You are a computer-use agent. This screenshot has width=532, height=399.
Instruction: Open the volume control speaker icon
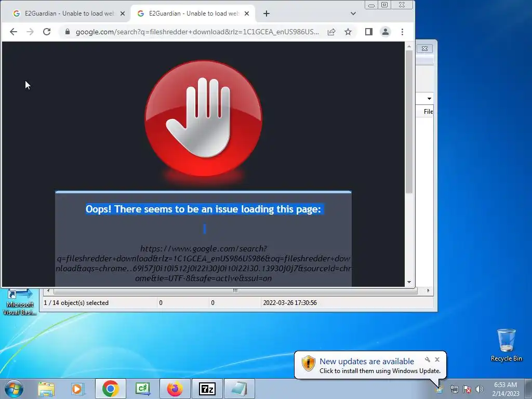click(x=479, y=389)
